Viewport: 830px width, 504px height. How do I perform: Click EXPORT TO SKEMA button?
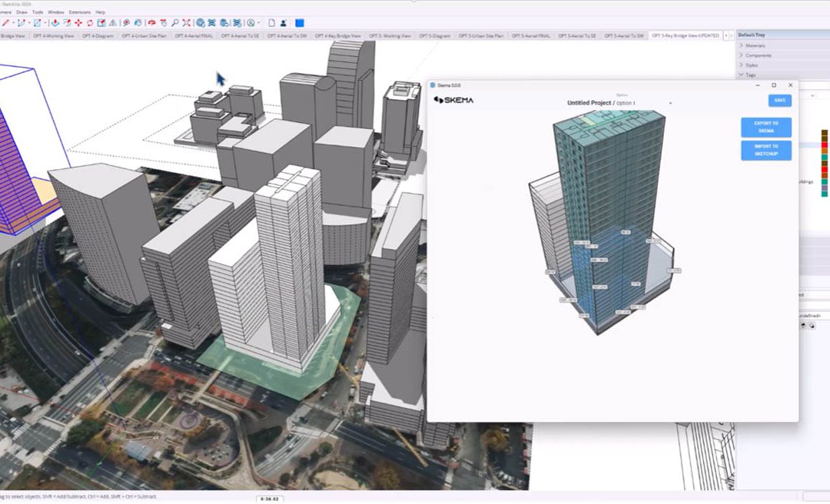[766, 127]
